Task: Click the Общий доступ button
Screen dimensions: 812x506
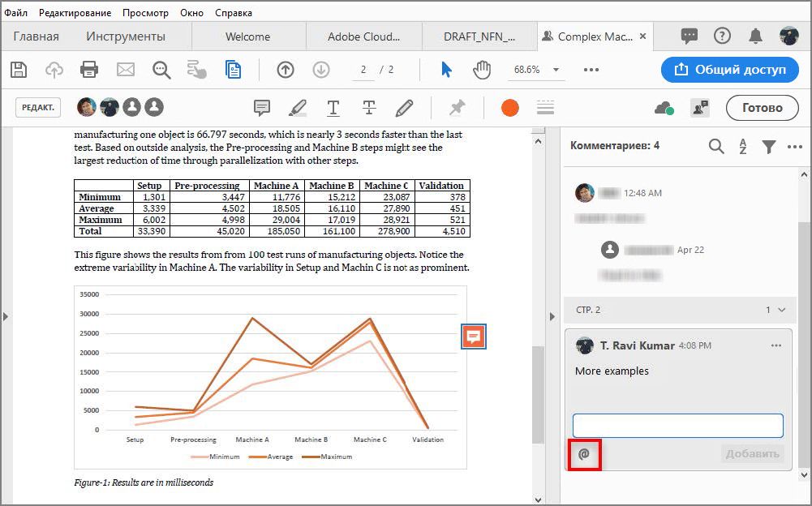Action: pos(729,70)
